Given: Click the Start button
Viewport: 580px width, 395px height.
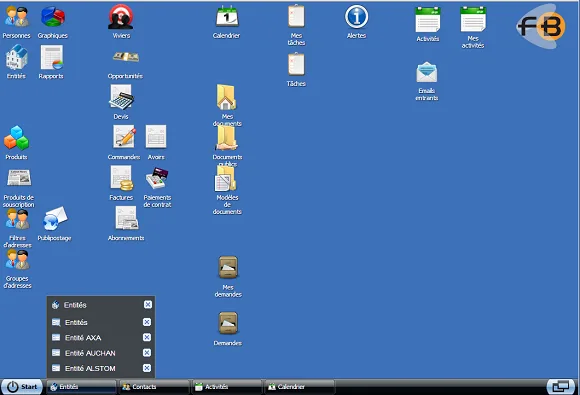Looking at the screenshot, I should click(22, 386).
